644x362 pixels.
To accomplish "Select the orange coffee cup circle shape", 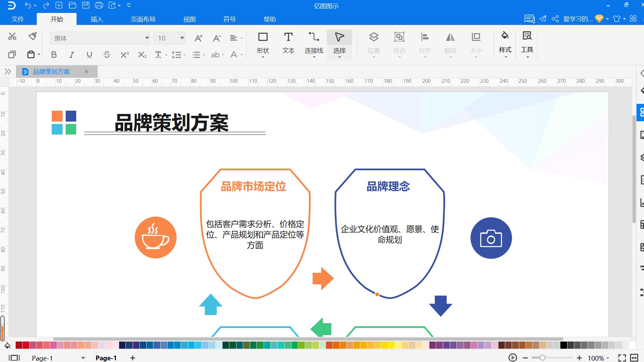I will [x=155, y=237].
